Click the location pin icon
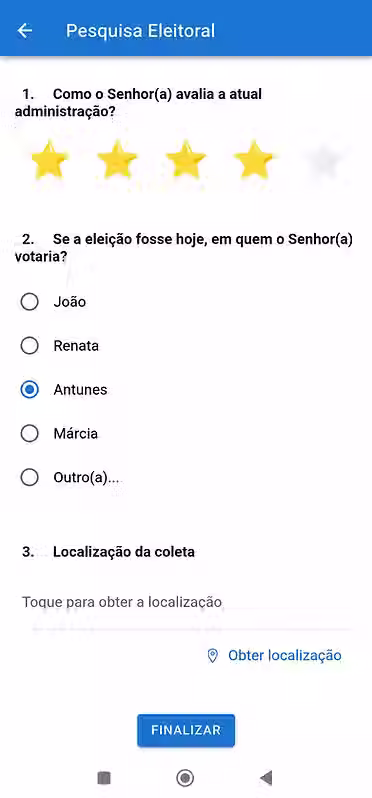 [213, 656]
